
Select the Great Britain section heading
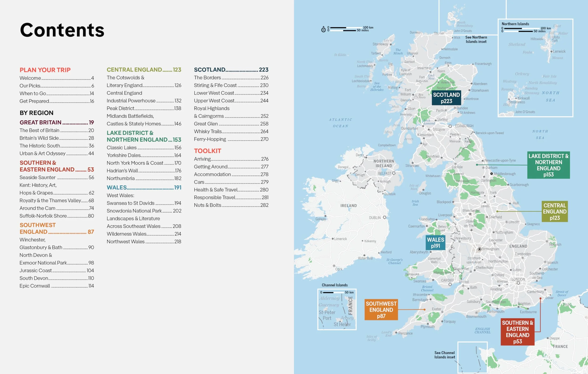[57, 122]
